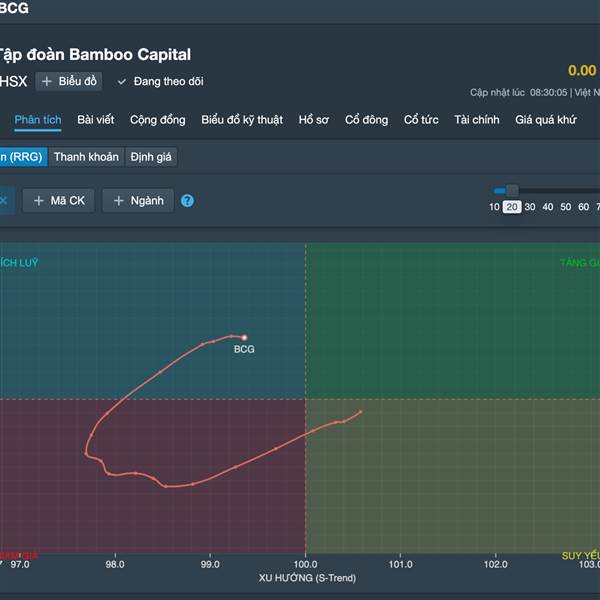Screen dimensions: 600x600
Task: Click the plus icon on Mã CK button
Action: click(x=39, y=201)
